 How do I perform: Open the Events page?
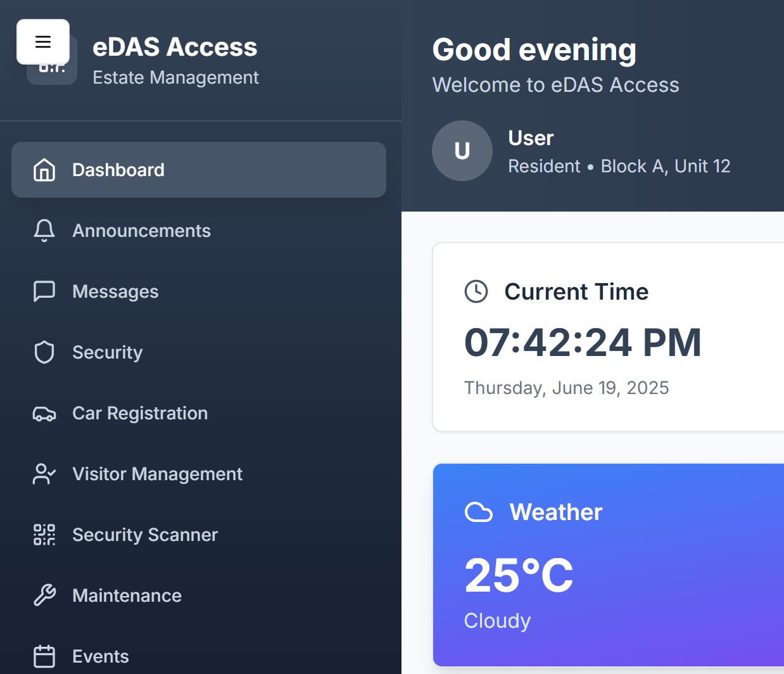click(101, 656)
